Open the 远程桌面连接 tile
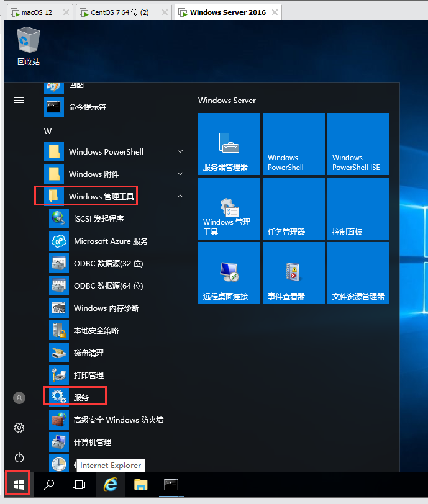The height and width of the screenshot is (504, 428). [x=229, y=273]
